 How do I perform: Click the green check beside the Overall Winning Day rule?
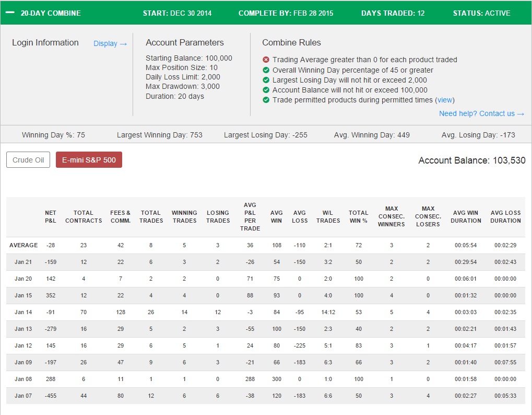click(266, 70)
